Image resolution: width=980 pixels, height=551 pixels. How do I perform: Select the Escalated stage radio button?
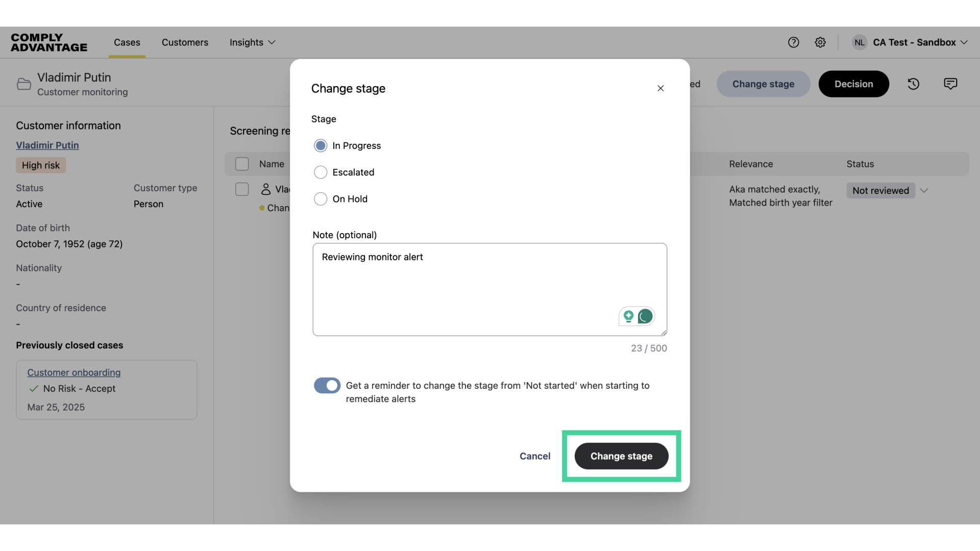coord(321,172)
